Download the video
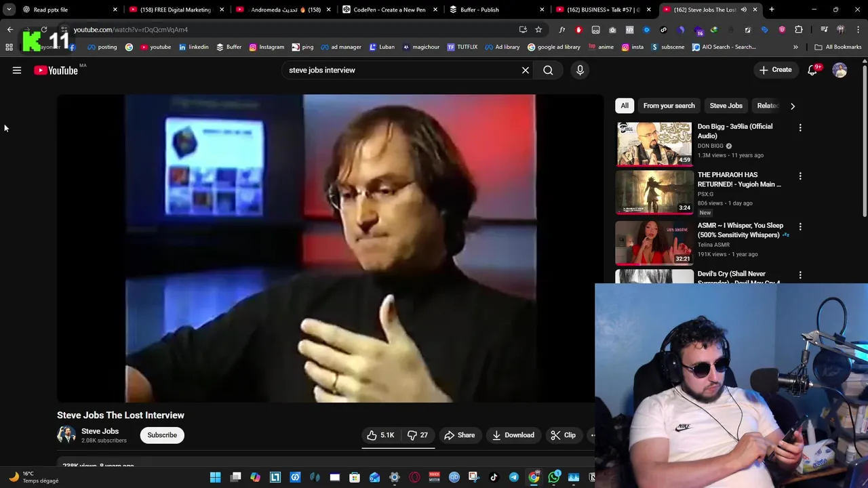Viewport: 868px width, 488px height. [x=513, y=435]
